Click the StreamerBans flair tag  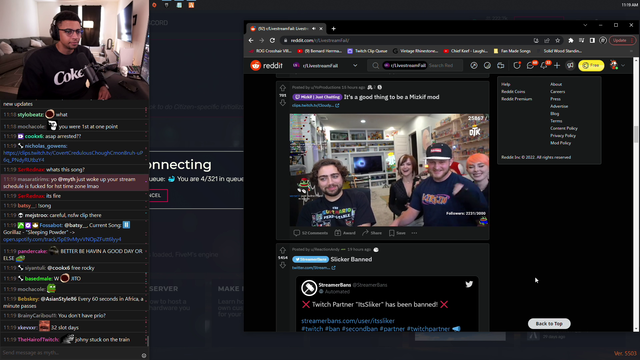(x=311, y=259)
